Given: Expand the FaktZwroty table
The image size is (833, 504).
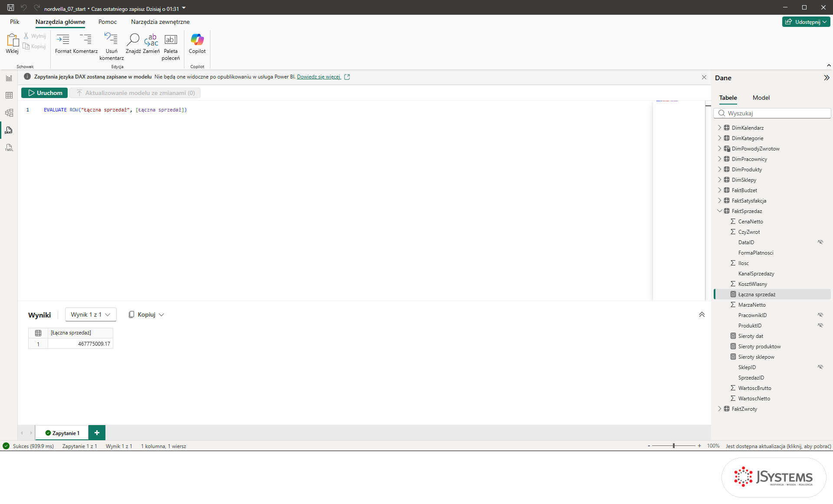Looking at the screenshot, I should click(x=720, y=409).
